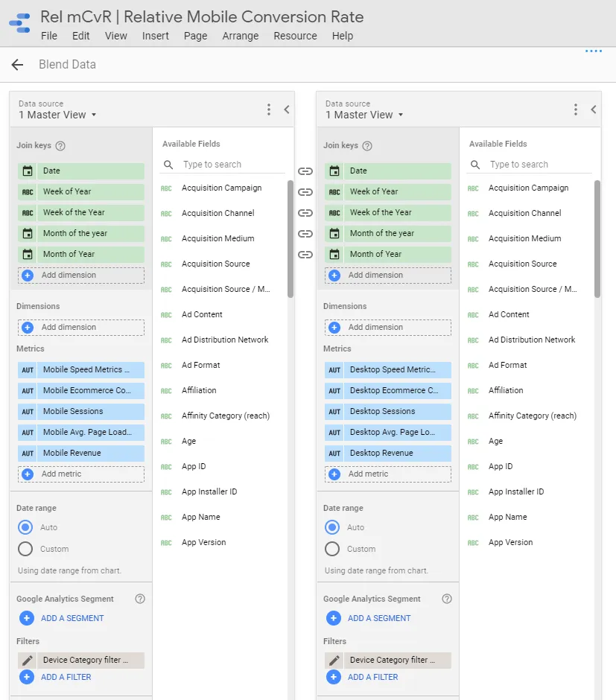Click ADD A FILTER in right panel
616x700 pixels.
(x=372, y=677)
